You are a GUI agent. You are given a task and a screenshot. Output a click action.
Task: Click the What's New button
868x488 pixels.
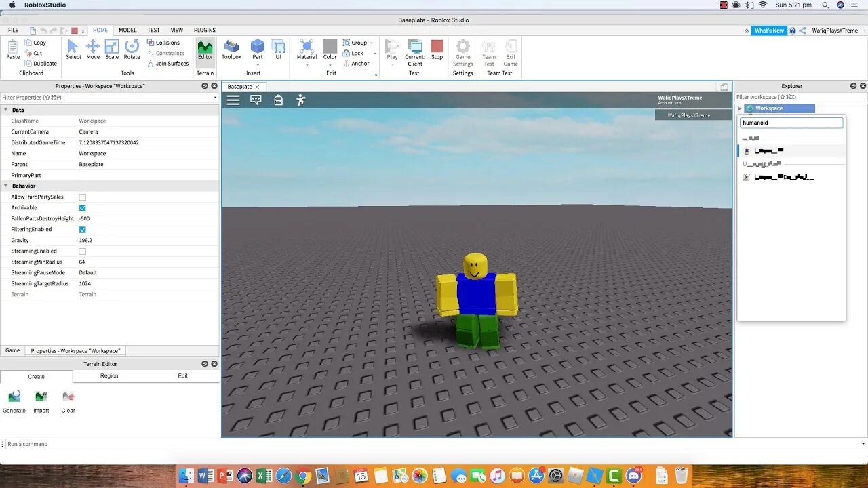click(x=769, y=30)
